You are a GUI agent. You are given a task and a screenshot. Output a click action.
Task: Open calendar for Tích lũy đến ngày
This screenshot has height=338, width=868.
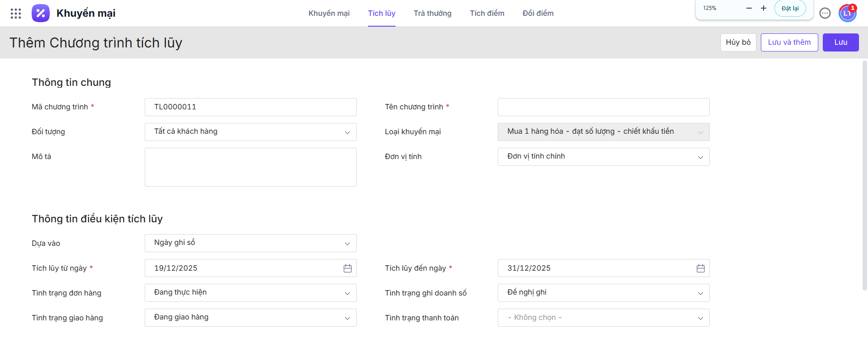pos(700,268)
